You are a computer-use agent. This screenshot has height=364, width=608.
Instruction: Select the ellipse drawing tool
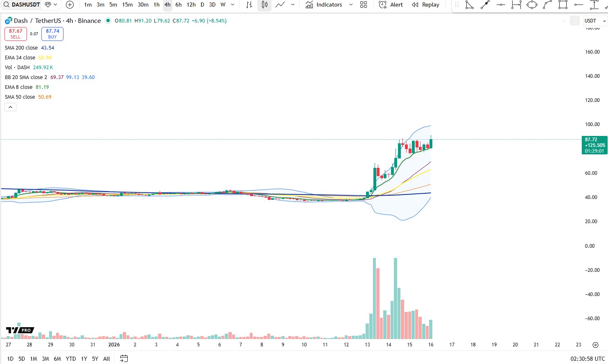pyautogui.click(x=532, y=5)
